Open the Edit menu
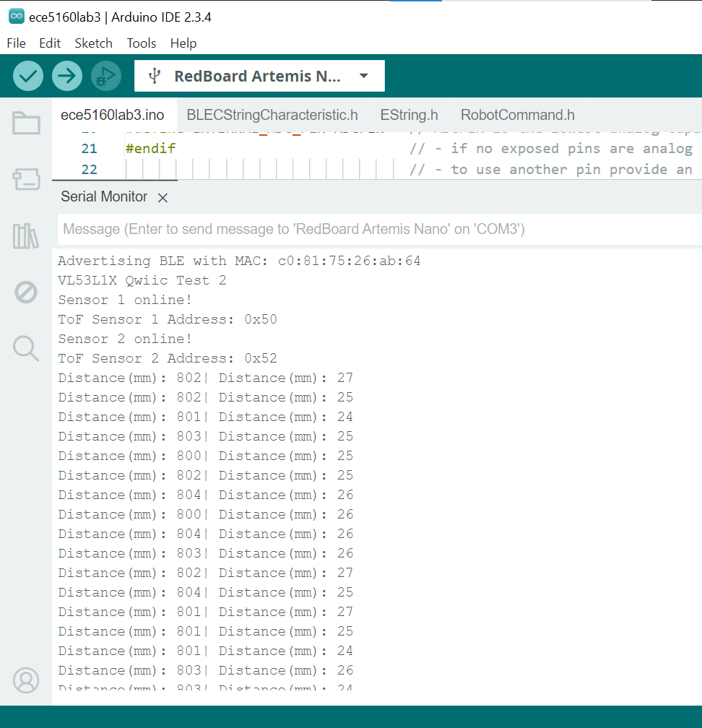The height and width of the screenshot is (728, 702). pyautogui.click(x=50, y=43)
